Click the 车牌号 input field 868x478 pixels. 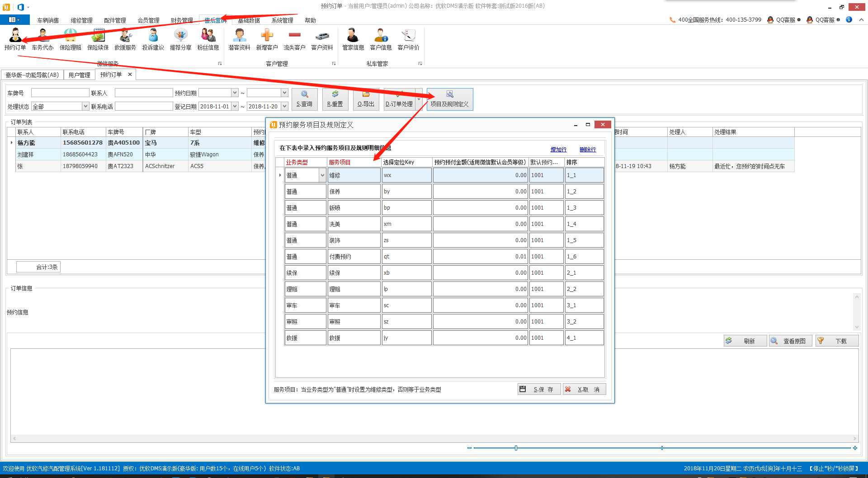[x=60, y=93]
